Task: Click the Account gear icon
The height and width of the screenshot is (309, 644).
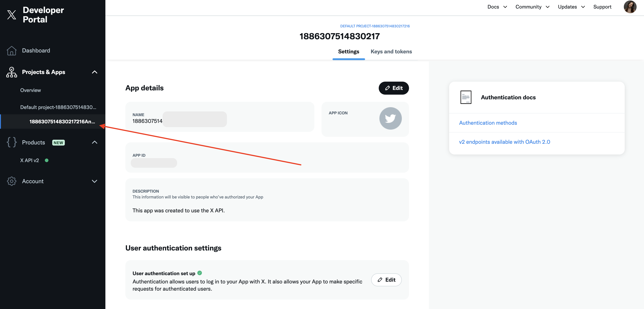Action: (11, 181)
